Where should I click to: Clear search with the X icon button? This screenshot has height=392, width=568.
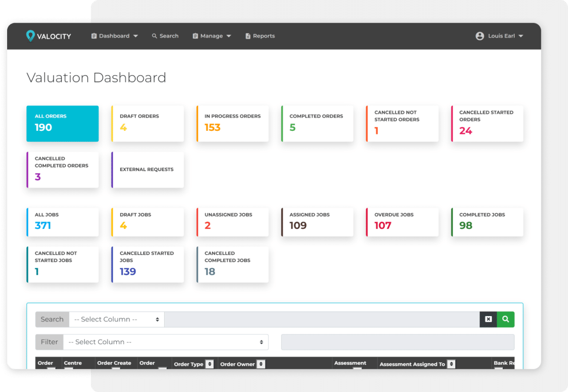pyautogui.click(x=488, y=319)
